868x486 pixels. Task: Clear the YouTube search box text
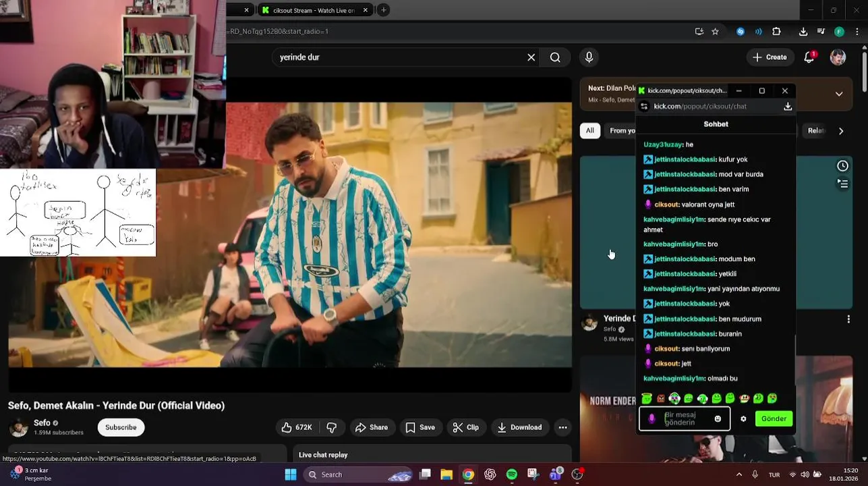531,57
